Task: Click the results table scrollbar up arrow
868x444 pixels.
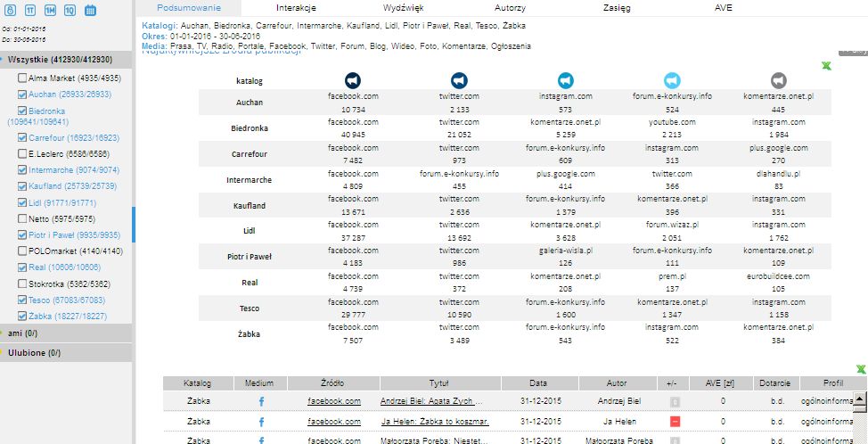Action: pyautogui.click(x=860, y=399)
